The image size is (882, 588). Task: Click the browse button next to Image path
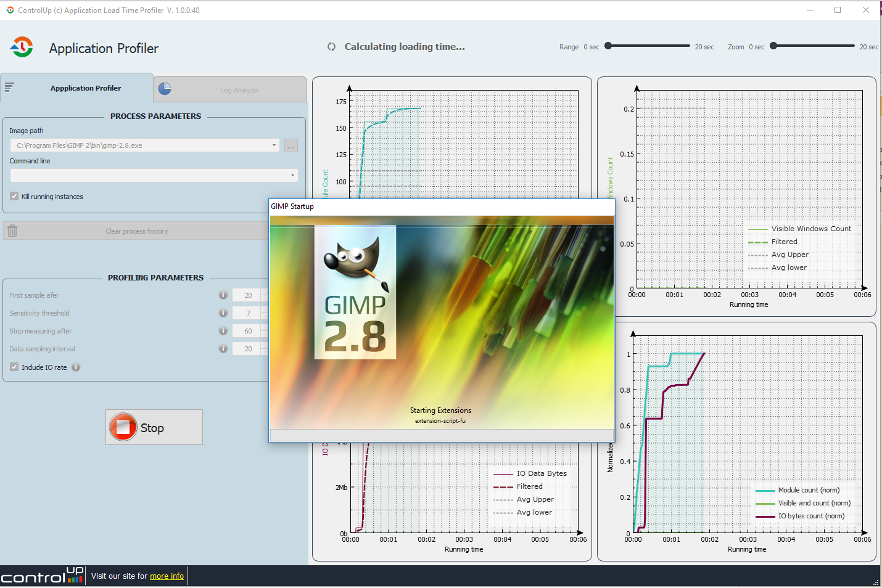tap(291, 145)
